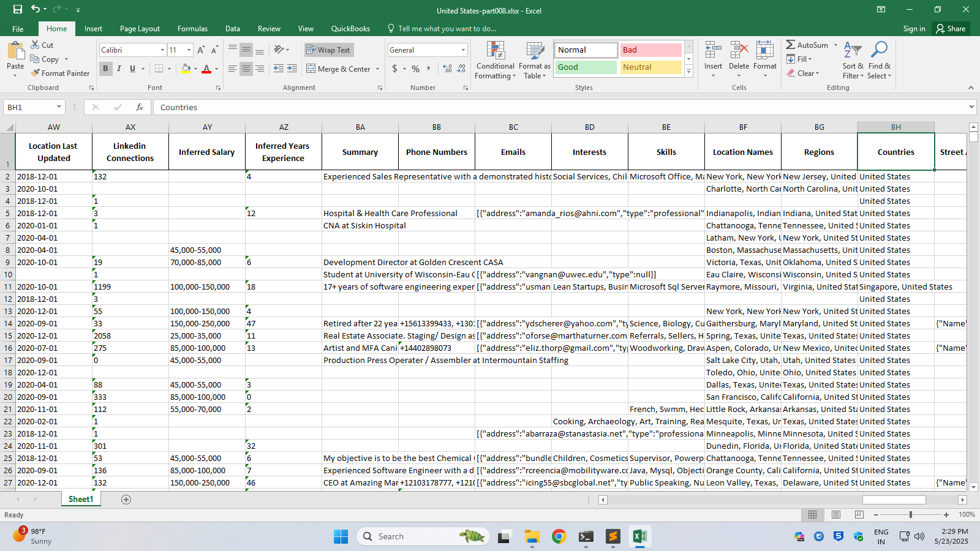Click the Undo icon in title bar
980x551 pixels.
tap(36, 9)
